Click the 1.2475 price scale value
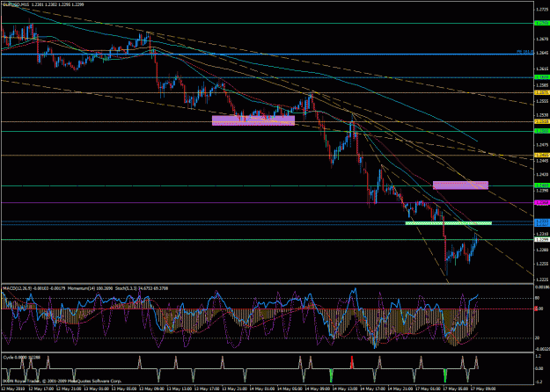 coord(540,144)
